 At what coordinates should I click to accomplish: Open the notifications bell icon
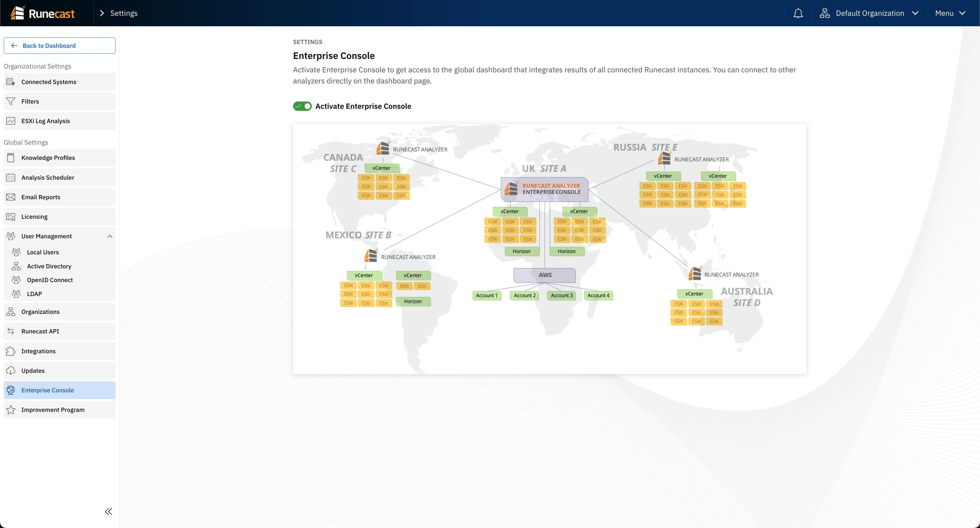(798, 13)
